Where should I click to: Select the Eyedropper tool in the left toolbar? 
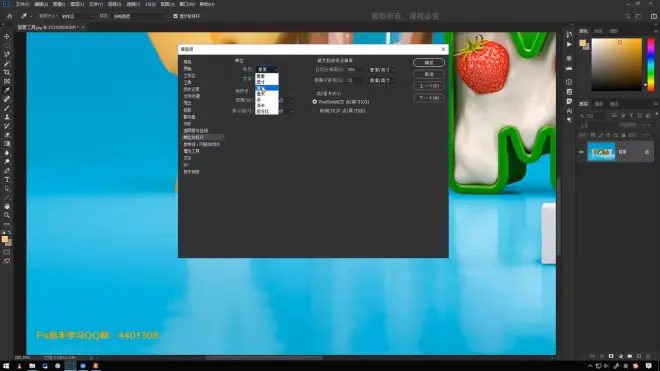pos(7,90)
